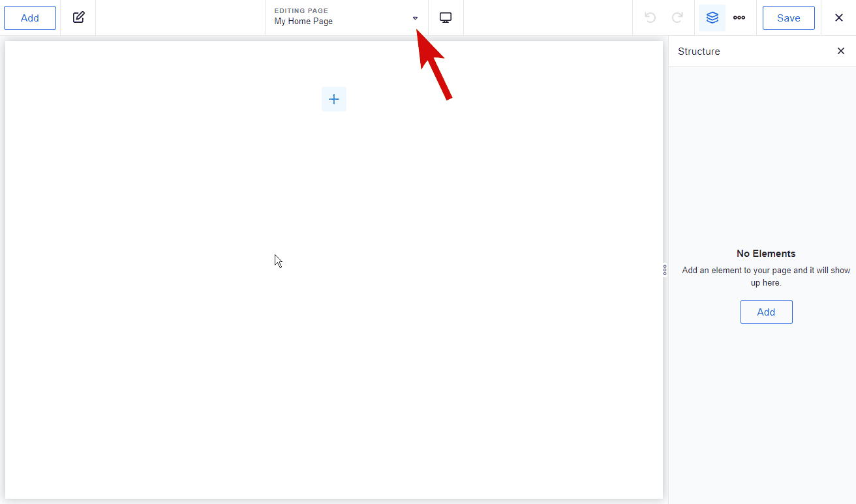Image resolution: width=856 pixels, height=504 pixels.
Task: Open the pencil edit icon in toolbar
Action: [78, 18]
